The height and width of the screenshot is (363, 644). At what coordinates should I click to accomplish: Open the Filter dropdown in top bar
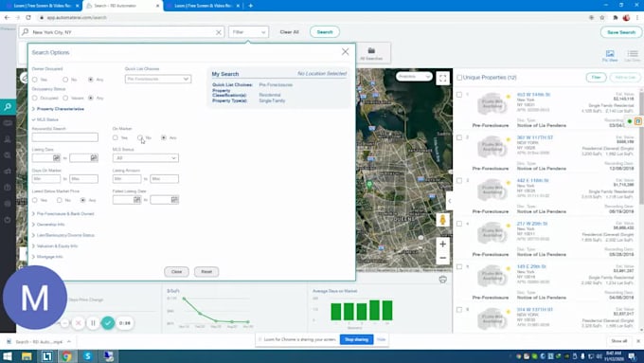(x=248, y=32)
